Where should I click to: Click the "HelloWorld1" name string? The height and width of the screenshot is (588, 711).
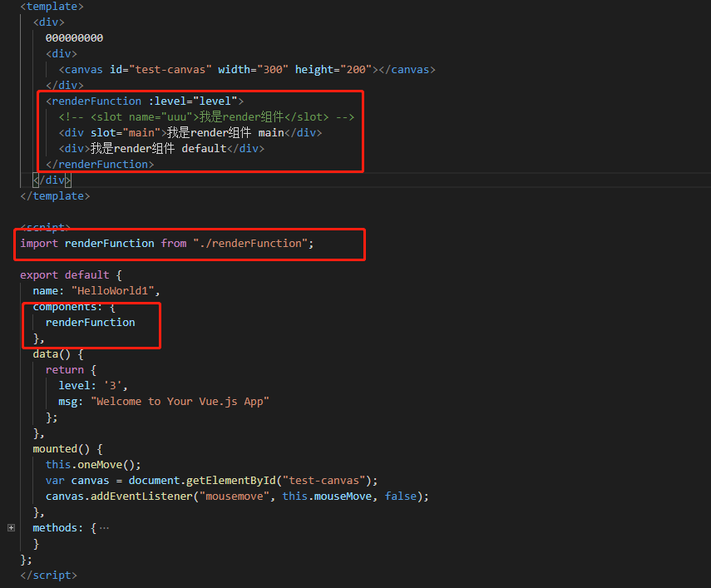[x=113, y=290]
